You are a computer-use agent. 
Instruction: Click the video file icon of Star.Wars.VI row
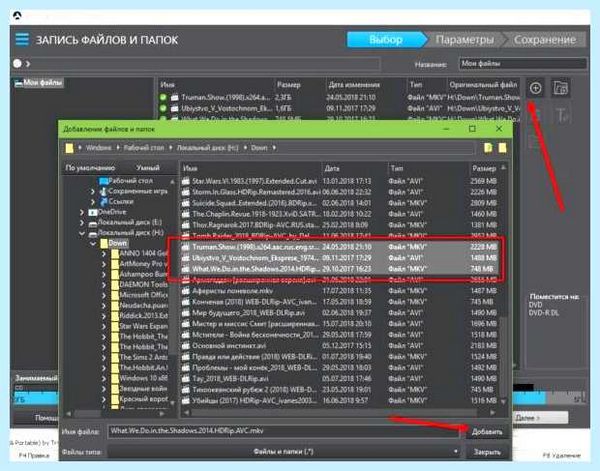point(186,181)
